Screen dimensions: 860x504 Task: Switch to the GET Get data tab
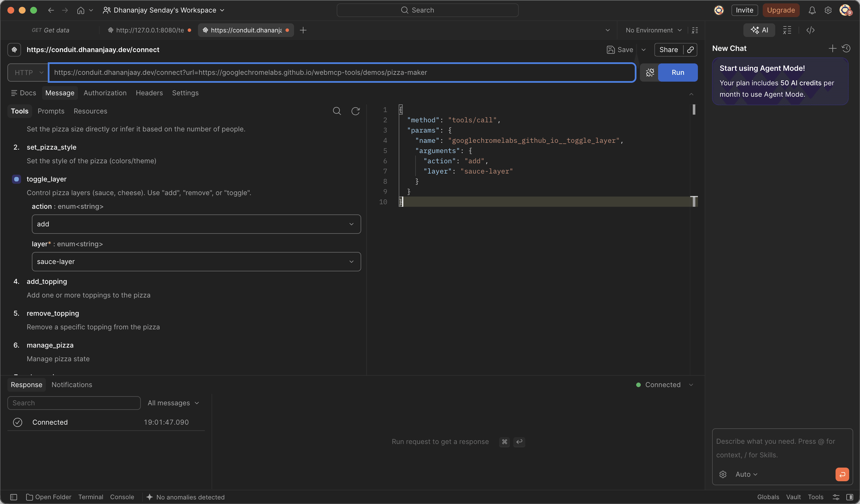(51, 30)
